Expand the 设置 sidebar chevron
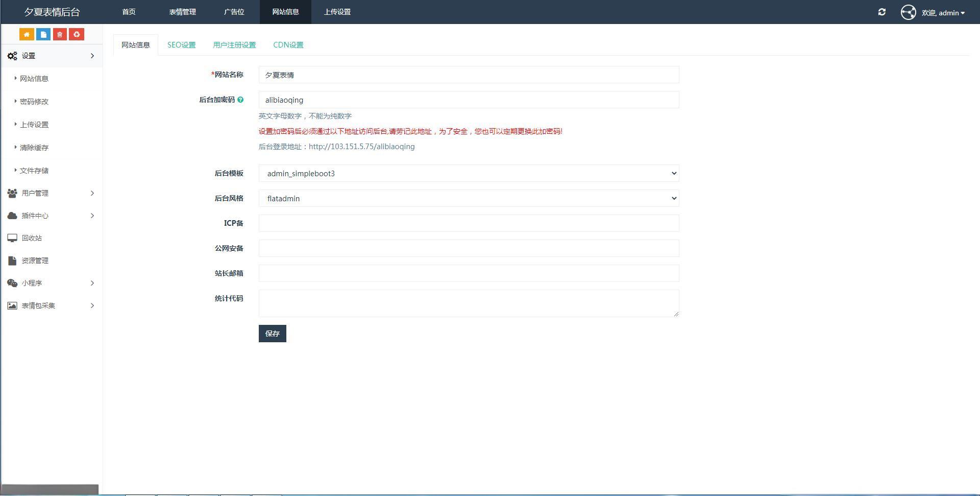 pyautogui.click(x=92, y=56)
